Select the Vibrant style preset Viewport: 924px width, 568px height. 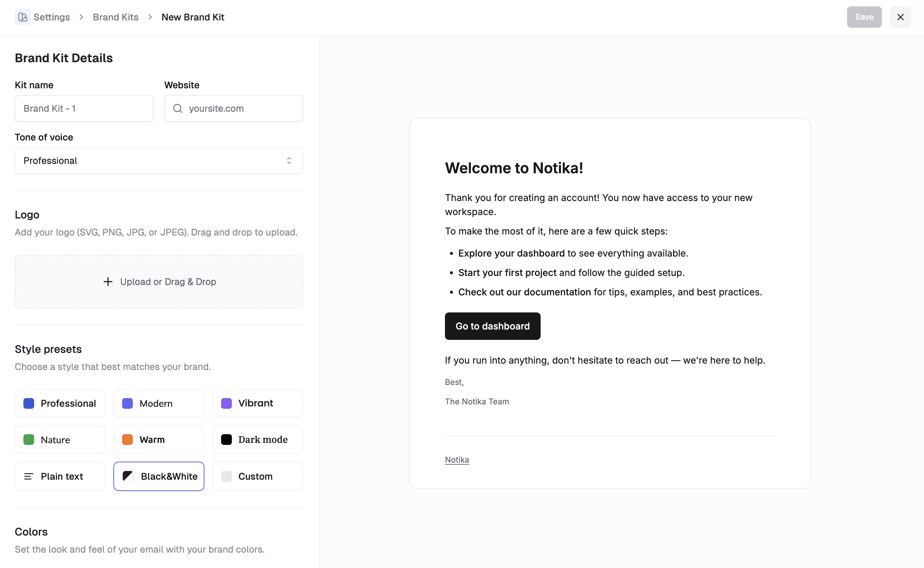257,403
